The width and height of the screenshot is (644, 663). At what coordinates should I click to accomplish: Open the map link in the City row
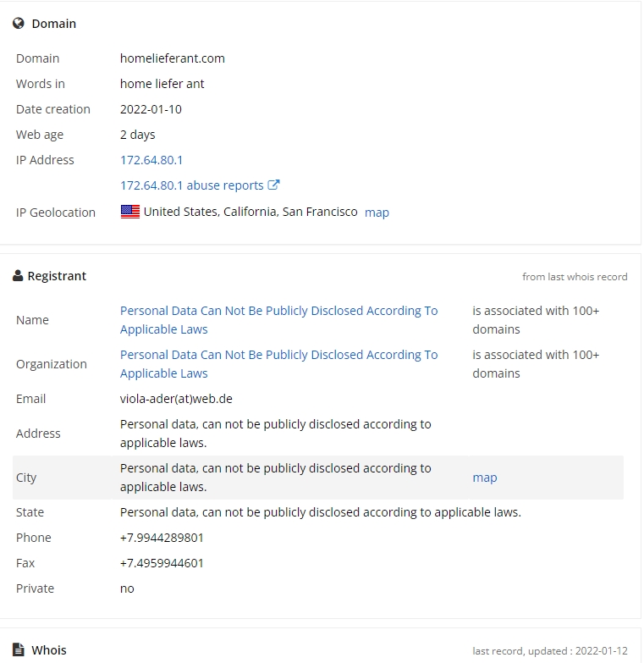485,478
